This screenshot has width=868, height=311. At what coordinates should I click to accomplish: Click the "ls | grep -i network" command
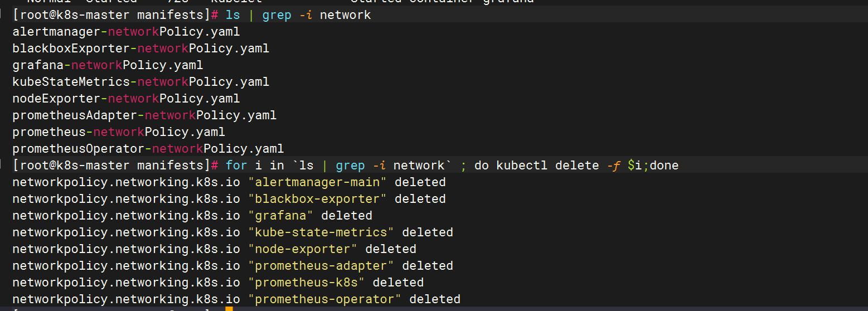pyautogui.click(x=298, y=15)
